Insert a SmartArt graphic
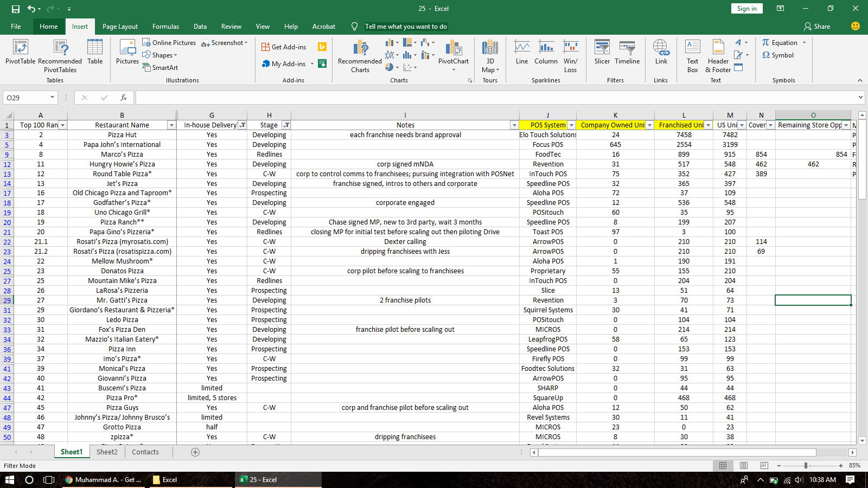 tap(161, 67)
